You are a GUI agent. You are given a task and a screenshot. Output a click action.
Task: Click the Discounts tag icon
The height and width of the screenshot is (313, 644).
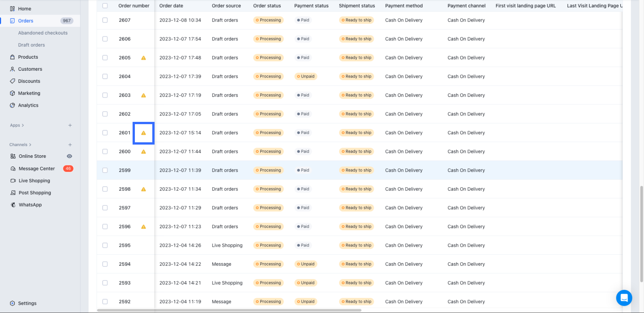click(x=13, y=81)
